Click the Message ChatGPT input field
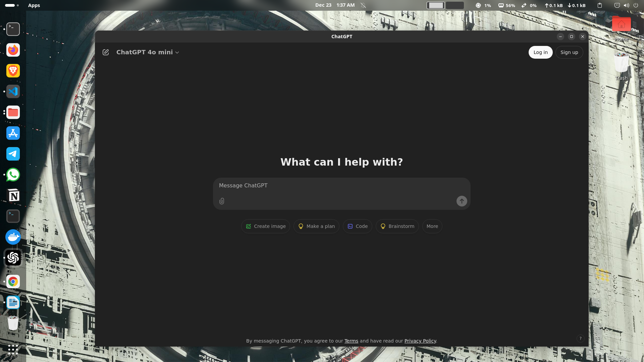 coord(342,185)
